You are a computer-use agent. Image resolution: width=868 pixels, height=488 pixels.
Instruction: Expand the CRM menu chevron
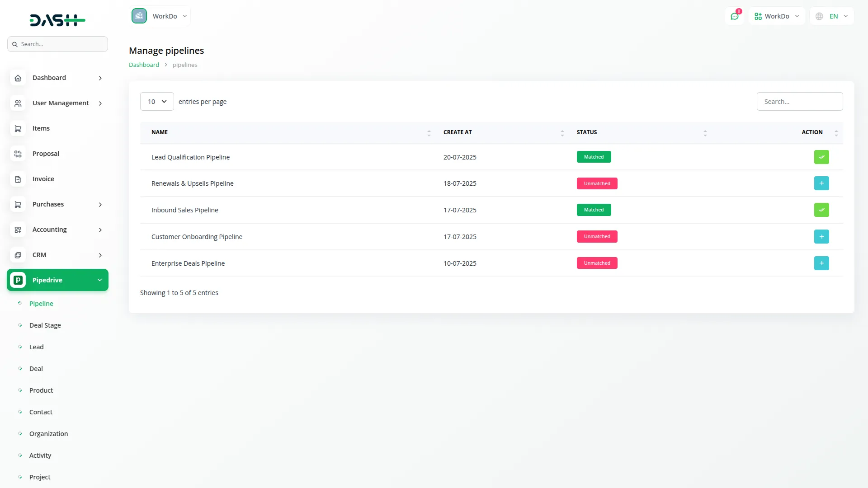pos(100,255)
